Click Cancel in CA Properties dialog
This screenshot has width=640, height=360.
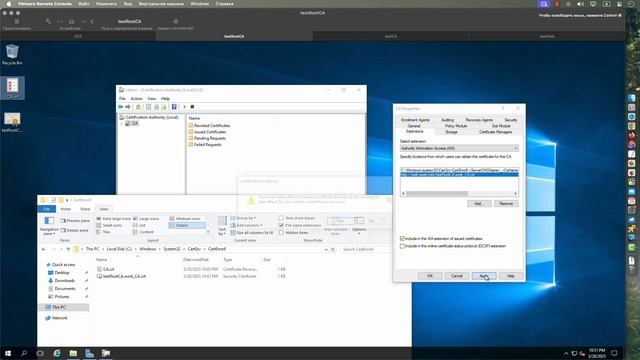(457, 276)
